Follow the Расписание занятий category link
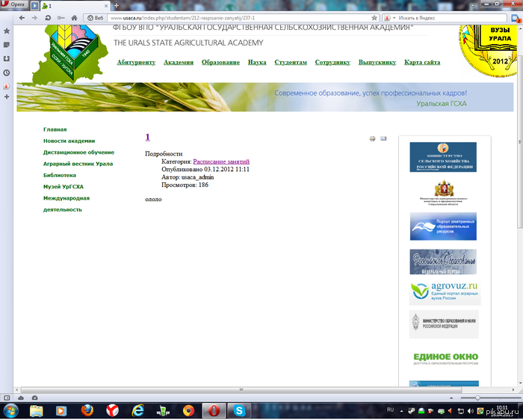This screenshot has width=523, height=420. tap(221, 161)
